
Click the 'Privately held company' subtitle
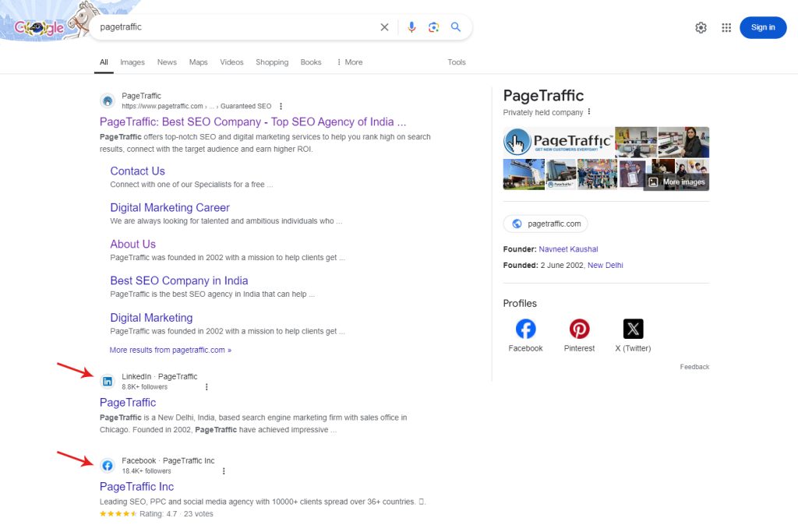pos(543,112)
